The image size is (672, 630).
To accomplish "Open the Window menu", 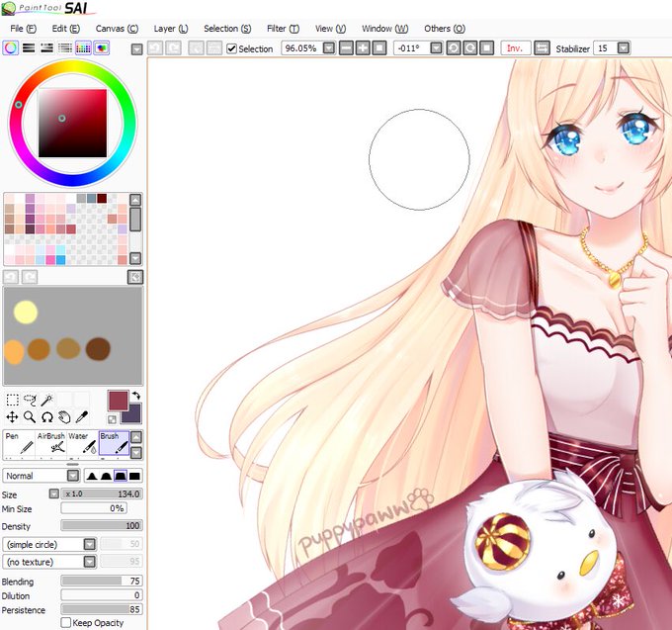I will tap(384, 29).
